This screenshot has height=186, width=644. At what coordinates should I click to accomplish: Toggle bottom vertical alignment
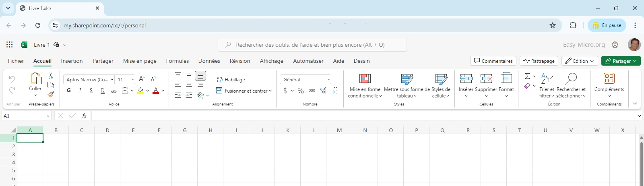point(200,76)
